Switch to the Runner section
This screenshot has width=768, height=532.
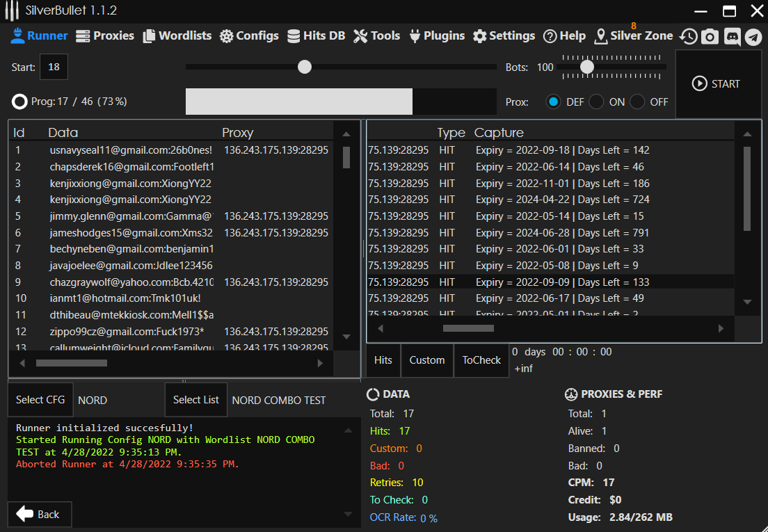point(39,35)
